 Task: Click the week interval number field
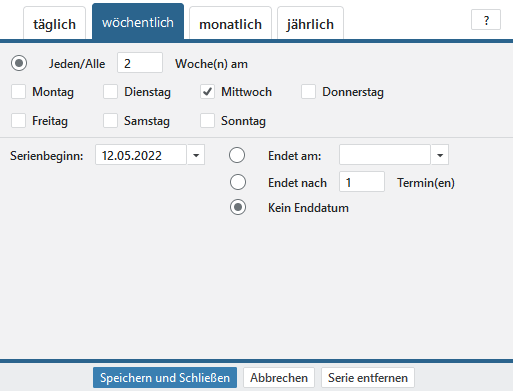click(x=140, y=63)
